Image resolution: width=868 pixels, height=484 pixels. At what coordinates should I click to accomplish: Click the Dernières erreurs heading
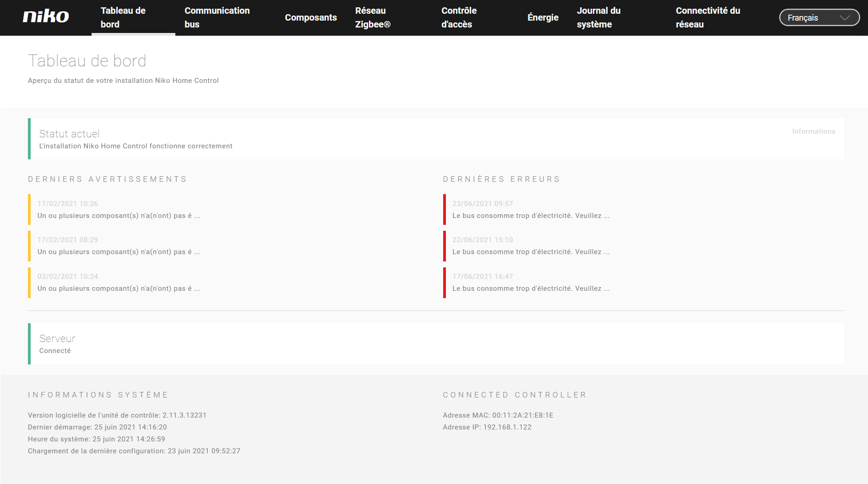pos(502,179)
